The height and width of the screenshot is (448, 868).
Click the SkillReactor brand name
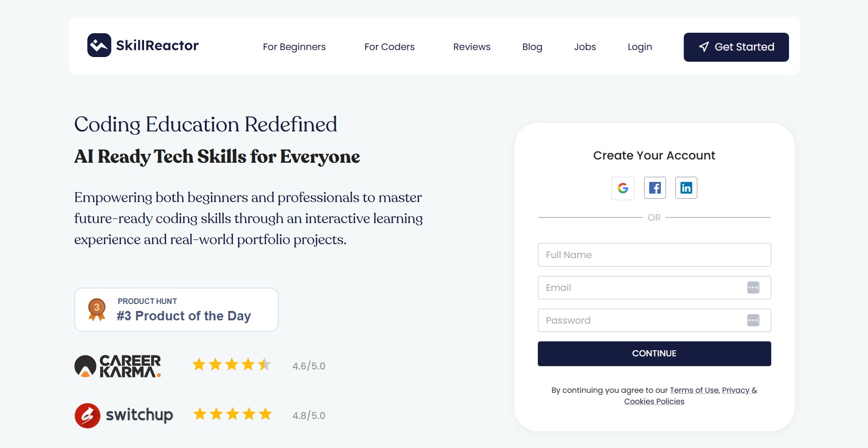157,45
